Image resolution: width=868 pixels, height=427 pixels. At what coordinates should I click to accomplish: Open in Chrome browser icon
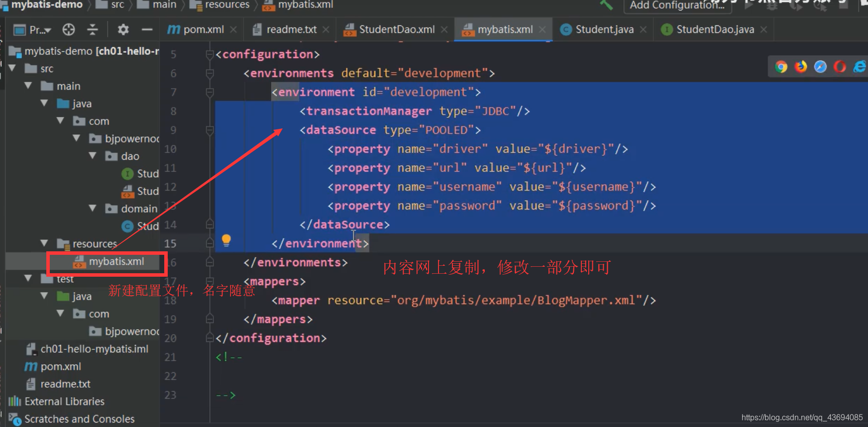tap(781, 67)
